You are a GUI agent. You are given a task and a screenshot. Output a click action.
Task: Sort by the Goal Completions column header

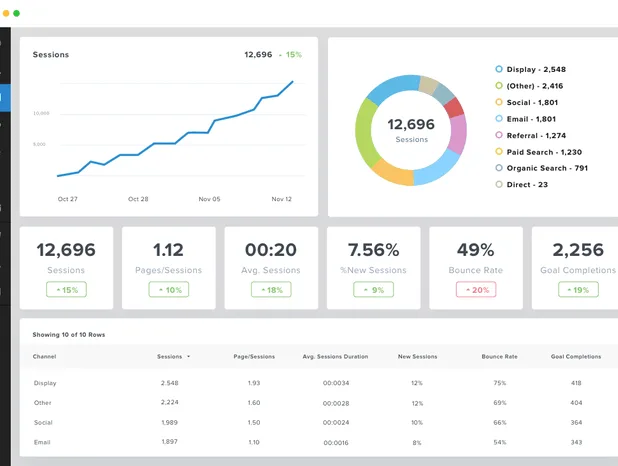coord(576,356)
